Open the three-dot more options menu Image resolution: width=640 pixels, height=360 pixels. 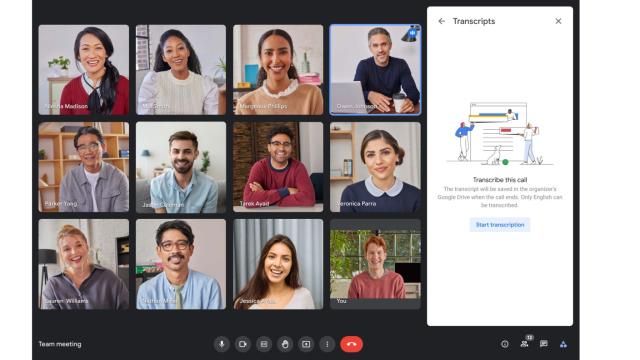tap(327, 344)
